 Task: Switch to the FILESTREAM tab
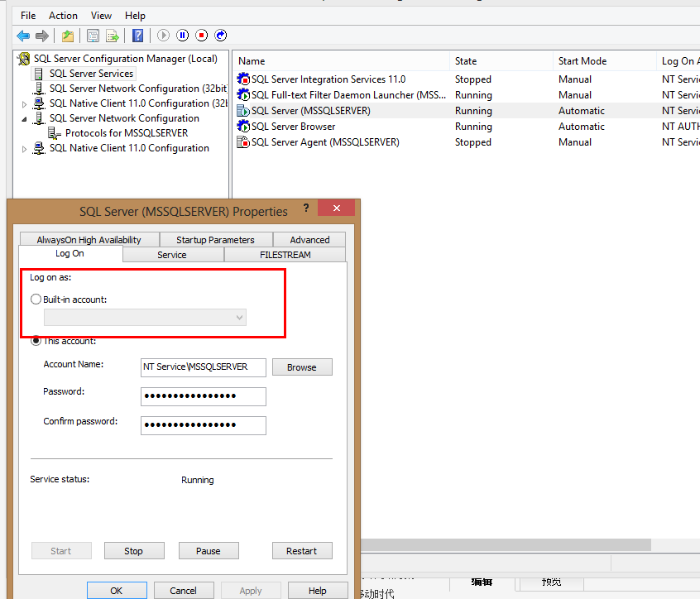285,255
